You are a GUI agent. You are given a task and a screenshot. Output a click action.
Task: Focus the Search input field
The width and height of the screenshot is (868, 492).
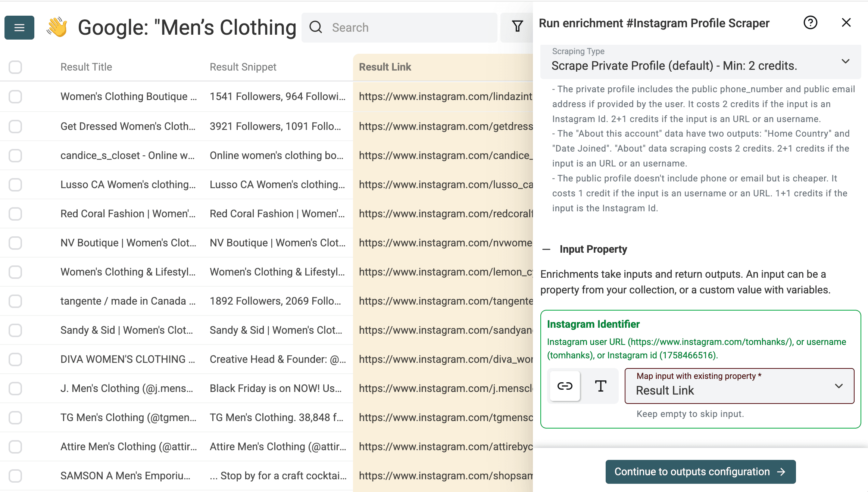point(410,28)
